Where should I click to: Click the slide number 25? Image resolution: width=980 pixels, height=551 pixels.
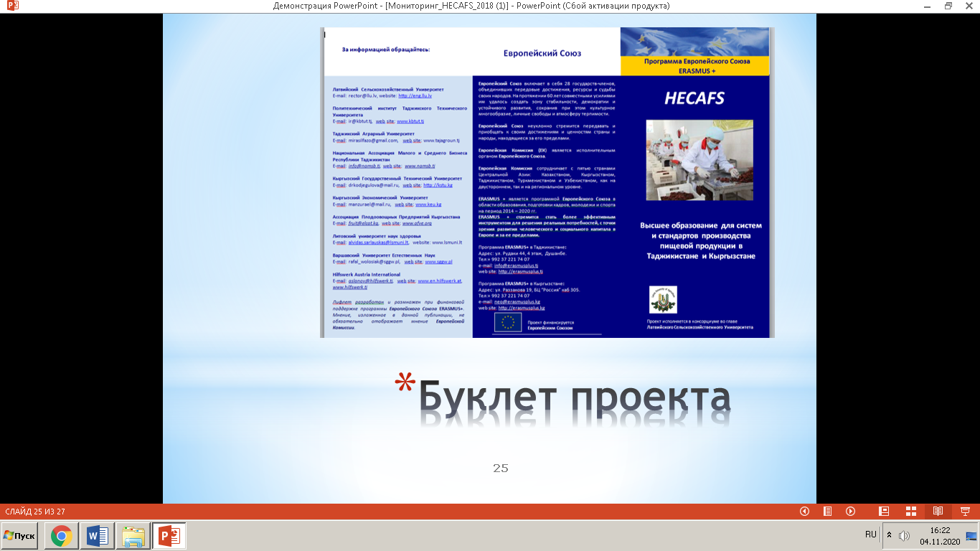(x=501, y=468)
